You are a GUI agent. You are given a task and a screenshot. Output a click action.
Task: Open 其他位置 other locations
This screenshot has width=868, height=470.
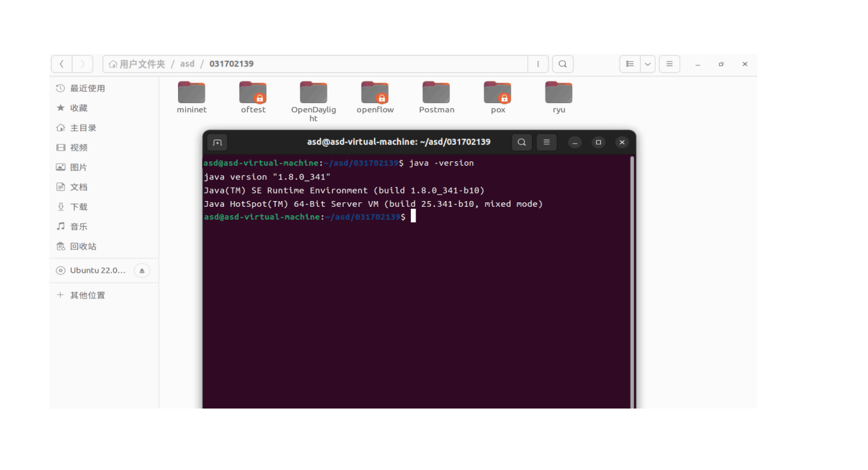coord(104,295)
